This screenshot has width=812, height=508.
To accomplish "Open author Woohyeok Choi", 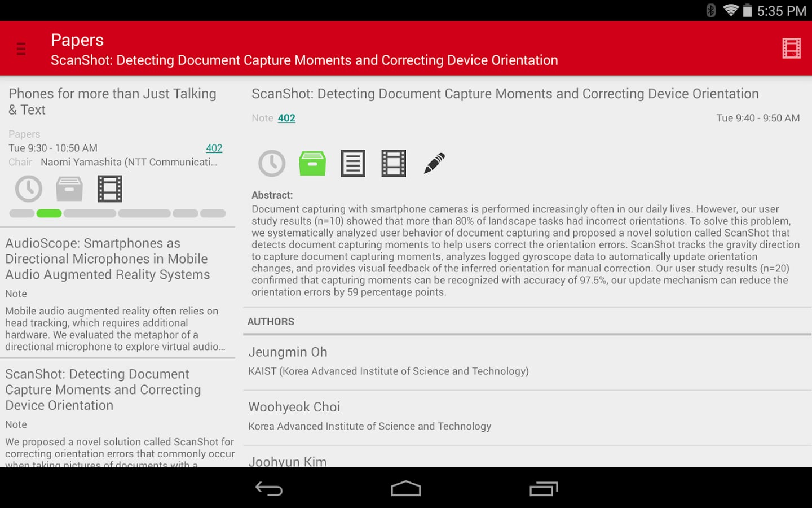I will point(527,418).
